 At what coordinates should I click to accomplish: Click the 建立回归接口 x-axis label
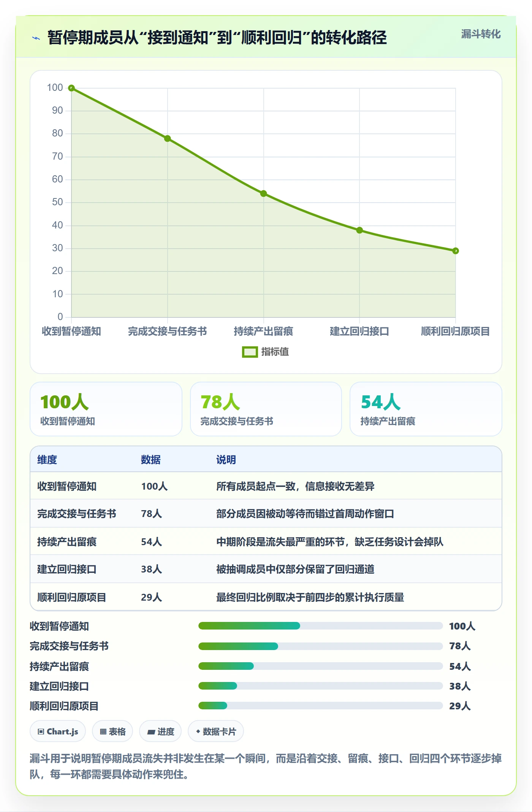[x=359, y=331]
